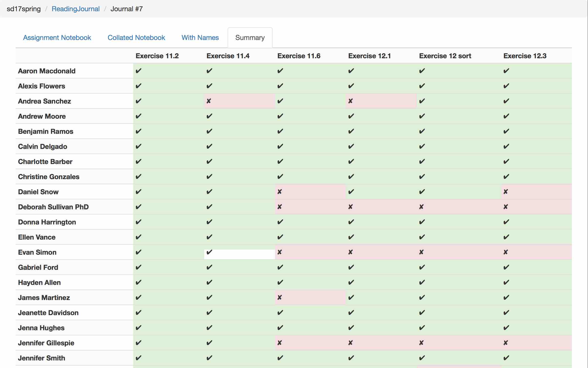Click Gabriel Ford's Exercise 12 sort checkmark
The width and height of the screenshot is (588, 368).
[422, 267]
